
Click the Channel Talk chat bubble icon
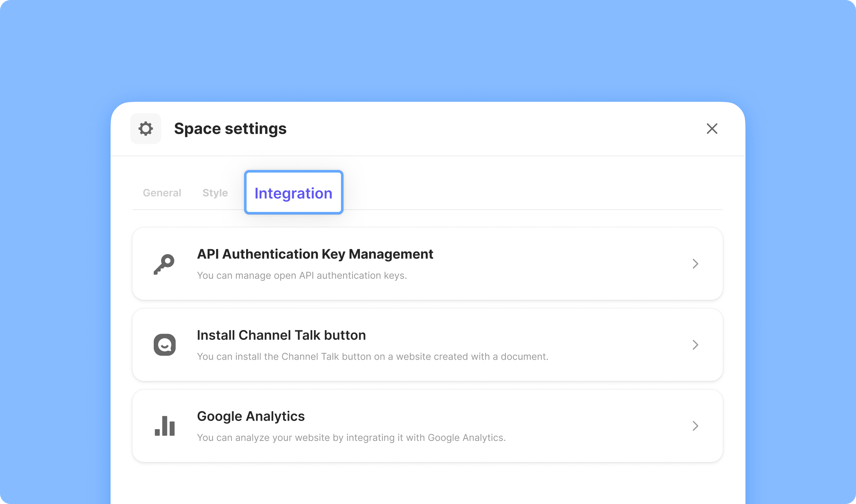164,345
